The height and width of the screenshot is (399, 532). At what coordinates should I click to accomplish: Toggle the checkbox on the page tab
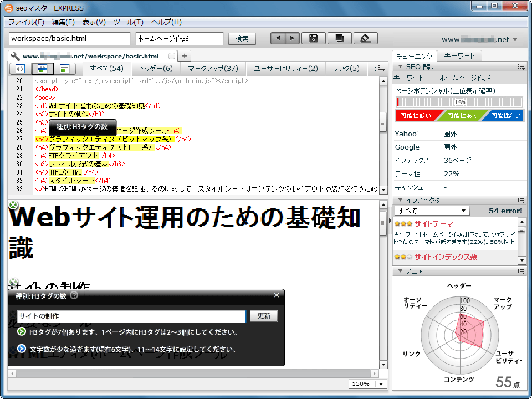172,56
